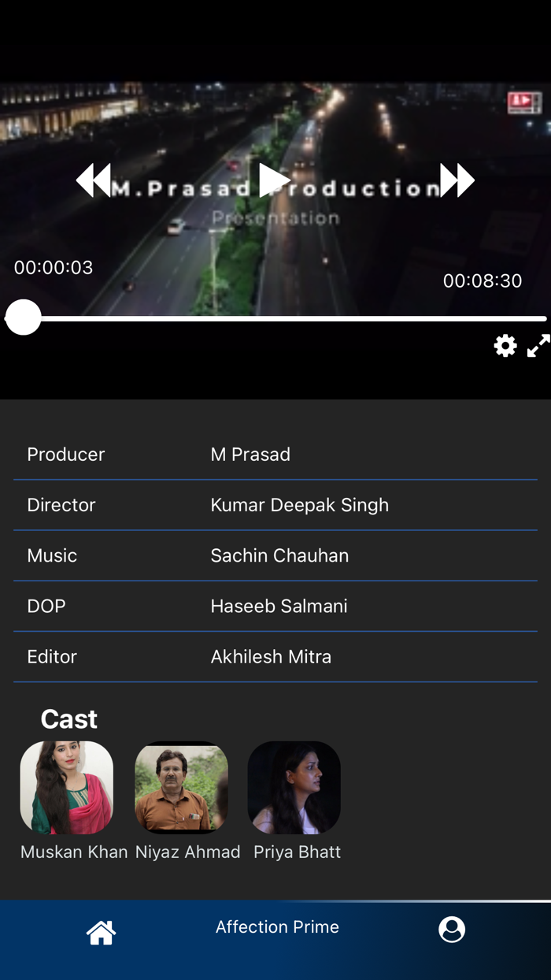Click the Affection Prime label
The image size is (551, 980).
click(x=277, y=927)
